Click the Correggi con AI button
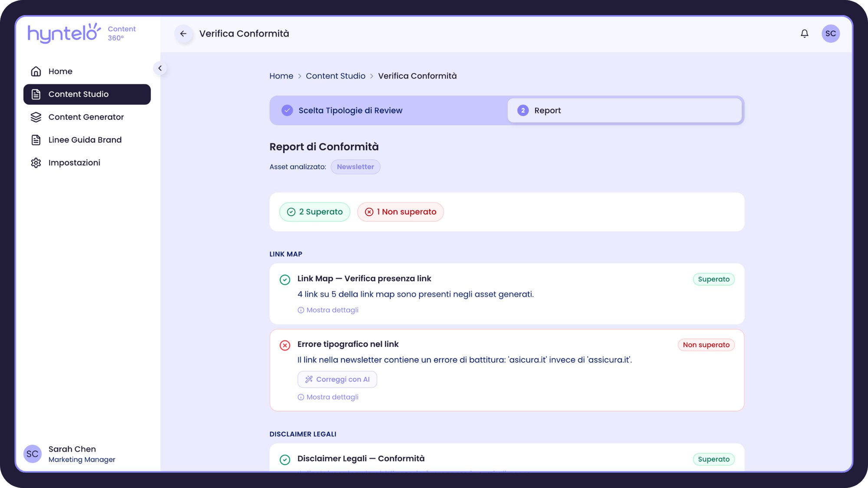The width and height of the screenshot is (868, 488). pos(337,380)
